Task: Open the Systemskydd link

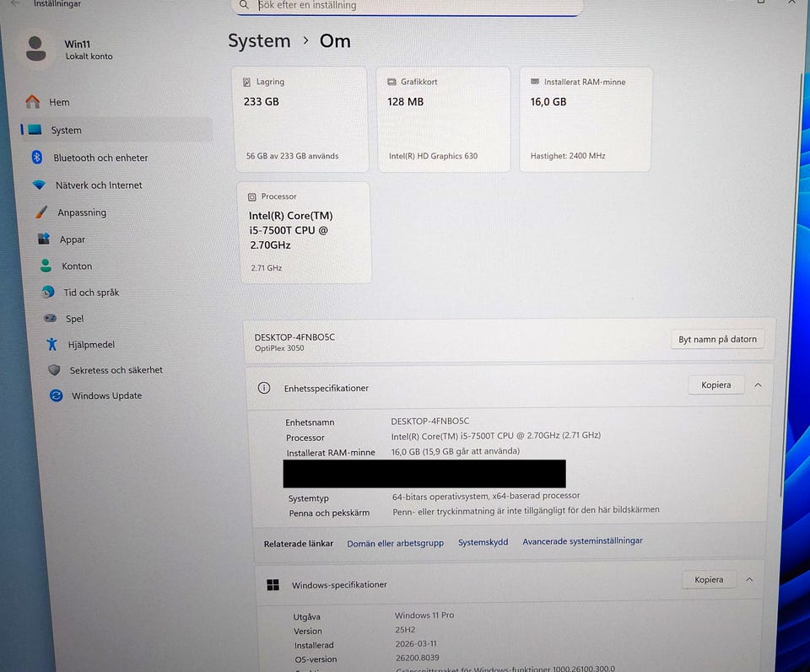Action: (x=483, y=542)
